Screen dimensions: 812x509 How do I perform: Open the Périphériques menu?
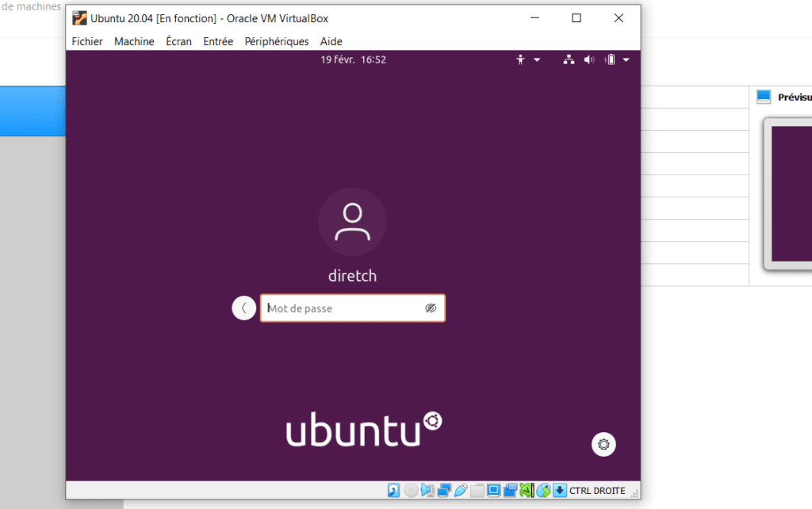[x=277, y=41]
